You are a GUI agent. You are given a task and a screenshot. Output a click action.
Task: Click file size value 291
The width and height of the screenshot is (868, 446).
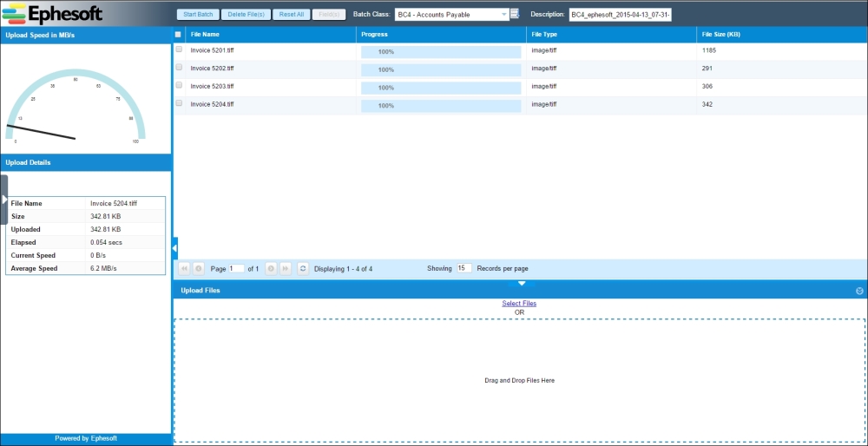pyautogui.click(x=707, y=69)
